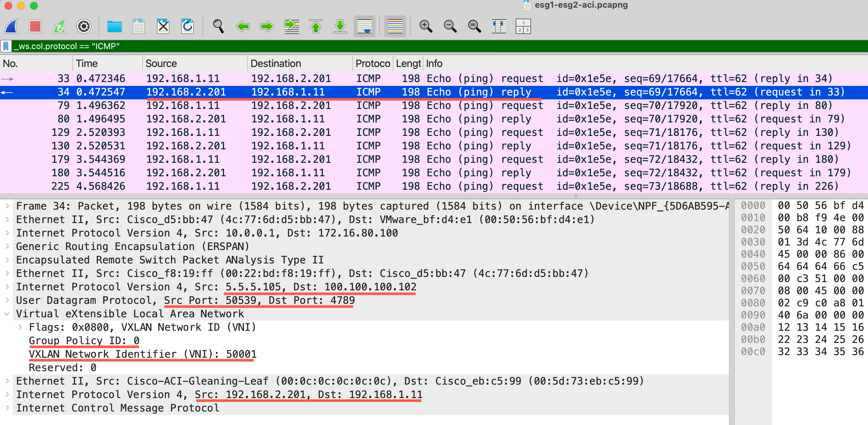Viewport: 868px width, 425px height.
Task: Sort packets by No. column
Action: pos(37,63)
